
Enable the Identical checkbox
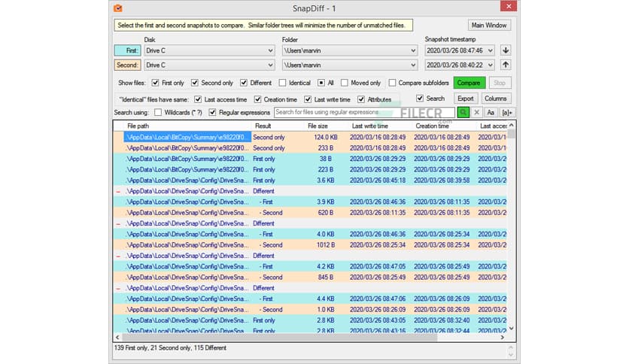coord(282,83)
